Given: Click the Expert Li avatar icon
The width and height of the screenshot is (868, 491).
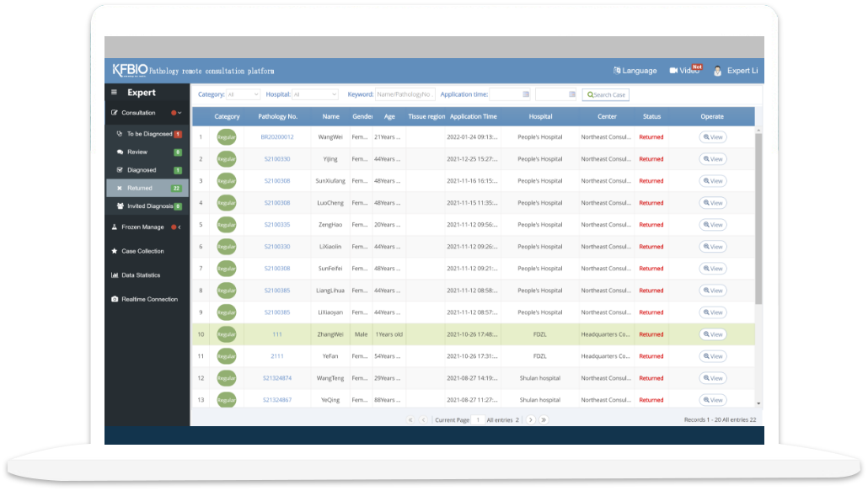Looking at the screenshot, I should [718, 71].
